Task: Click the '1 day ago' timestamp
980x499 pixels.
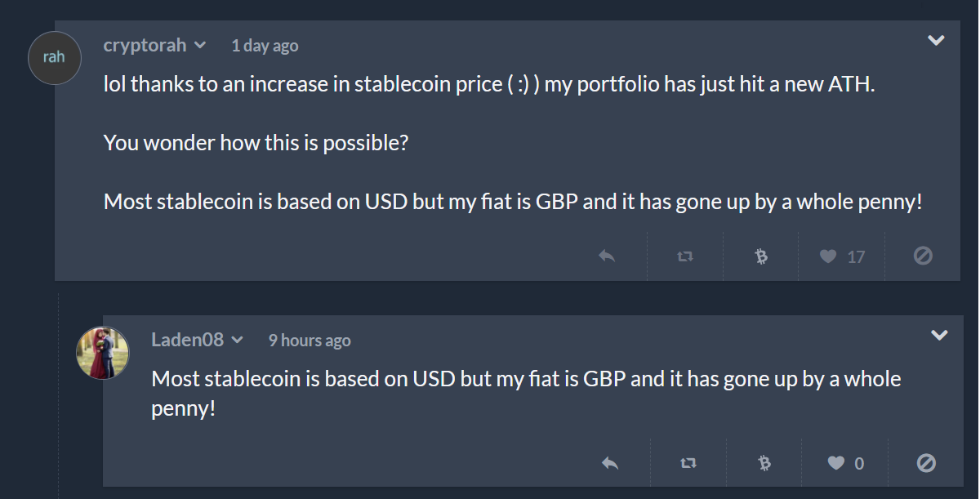Action: pos(265,46)
